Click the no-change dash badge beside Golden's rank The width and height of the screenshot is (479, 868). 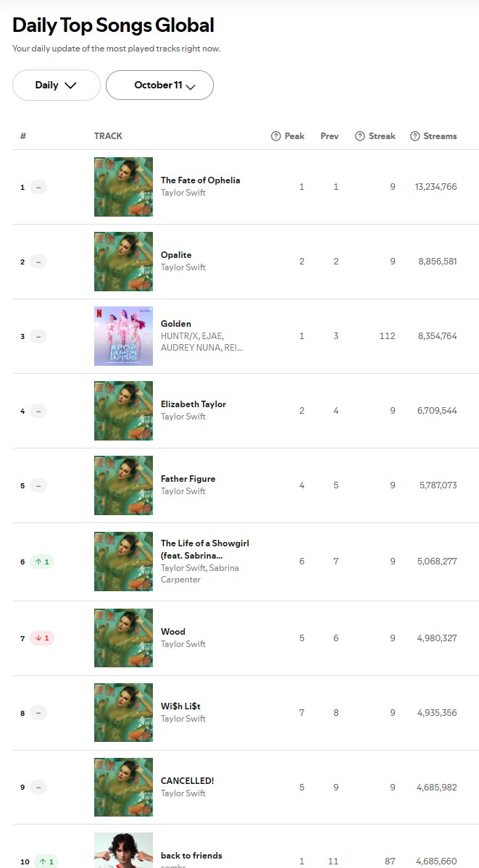pyautogui.click(x=38, y=336)
